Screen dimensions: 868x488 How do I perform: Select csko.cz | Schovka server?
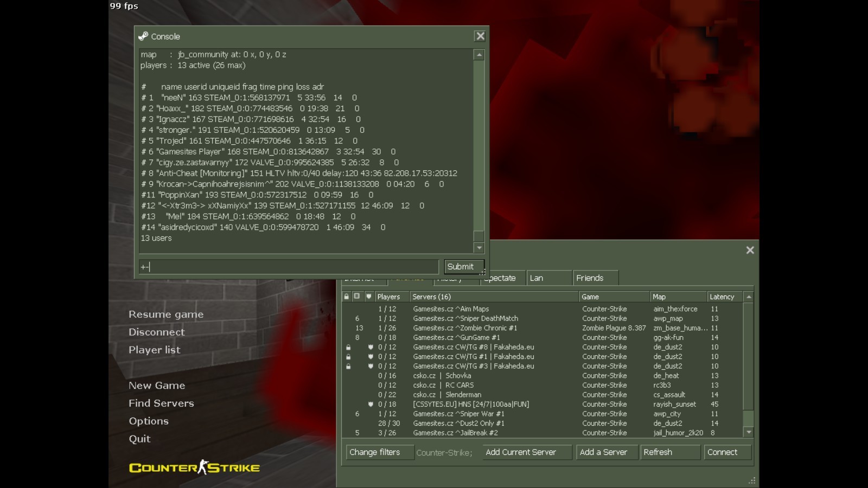click(542, 376)
